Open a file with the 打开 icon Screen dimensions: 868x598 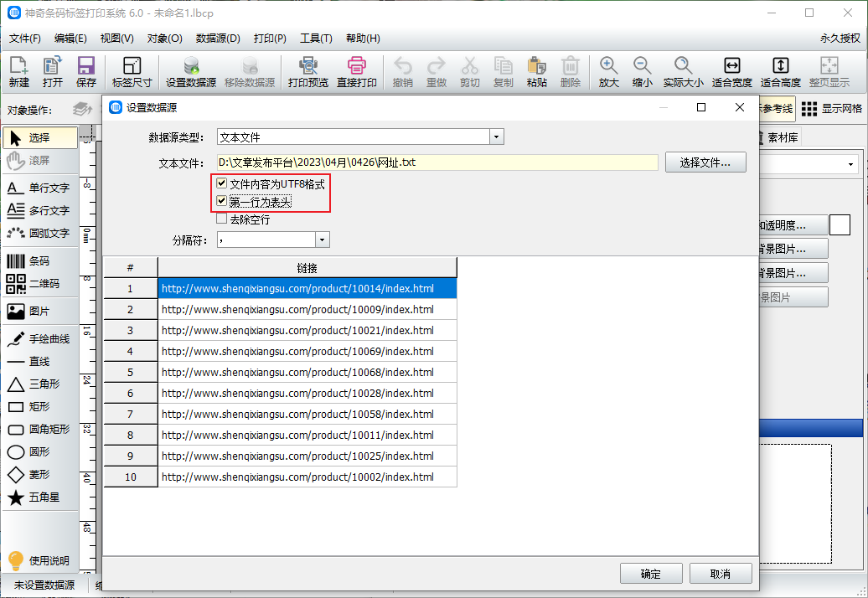point(53,72)
